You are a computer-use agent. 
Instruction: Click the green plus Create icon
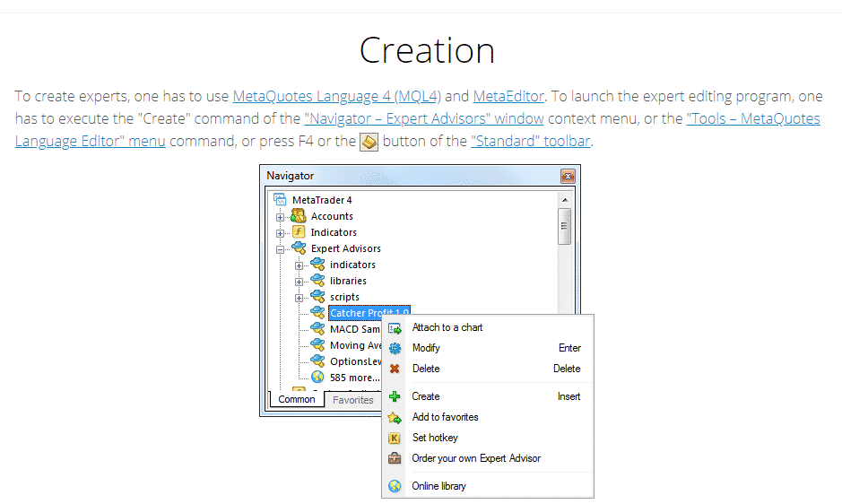(x=395, y=396)
